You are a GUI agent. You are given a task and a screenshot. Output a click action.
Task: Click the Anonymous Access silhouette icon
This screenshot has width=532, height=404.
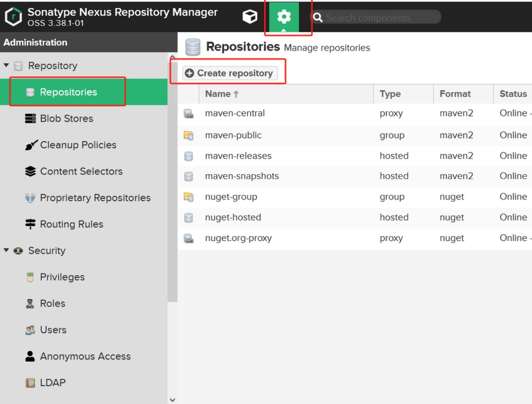30,356
